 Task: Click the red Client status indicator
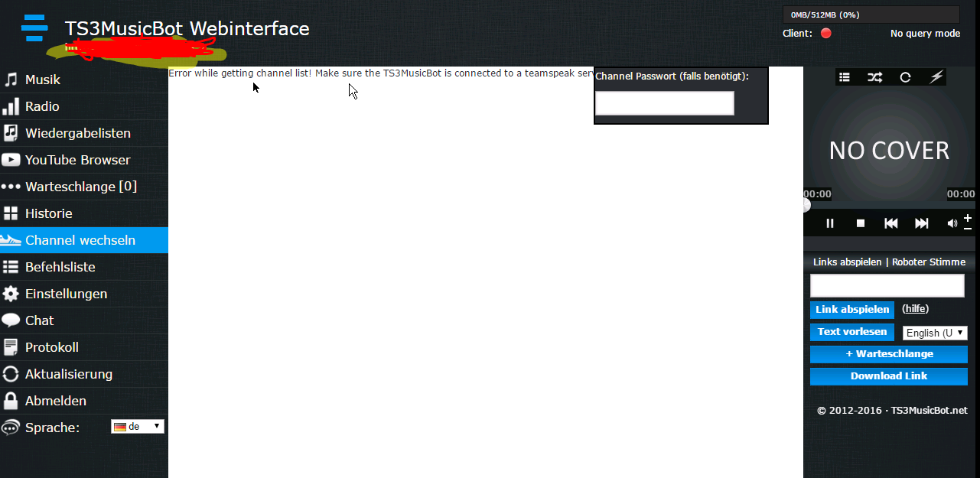pos(825,34)
